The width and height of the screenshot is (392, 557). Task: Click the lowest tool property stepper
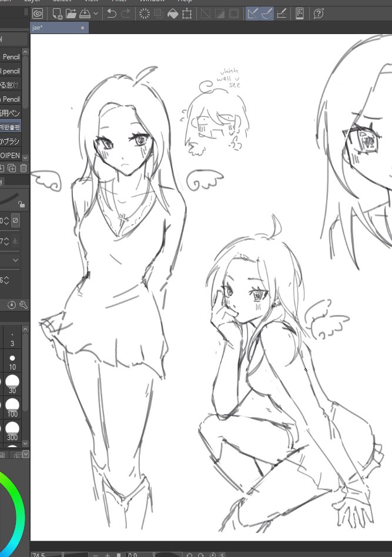point(6,280)
